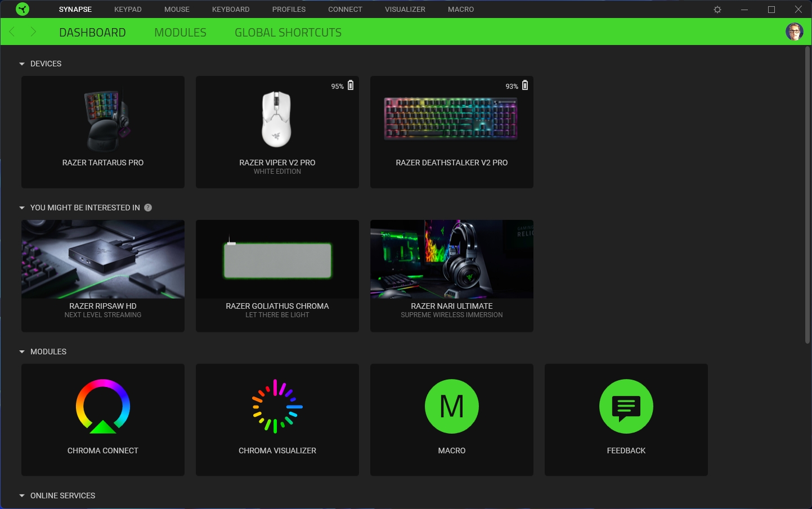The image size is (812, 509).
Task: Click the Razer Synapse logo icon
Action: point(23,9)
